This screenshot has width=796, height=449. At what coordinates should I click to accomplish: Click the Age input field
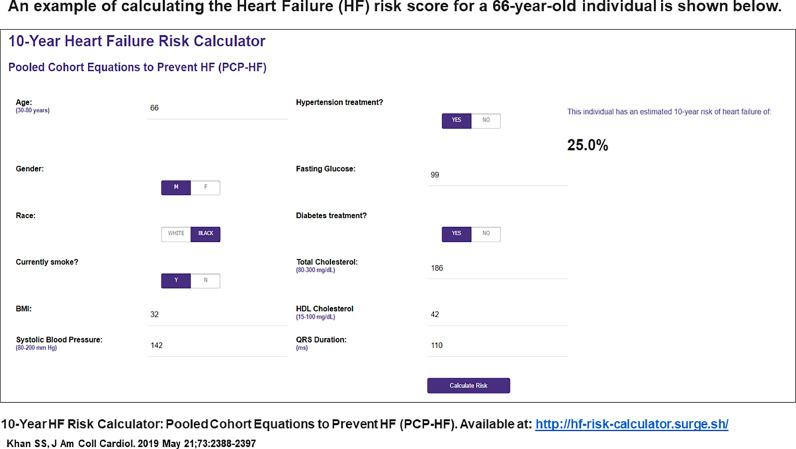[217, 108]
